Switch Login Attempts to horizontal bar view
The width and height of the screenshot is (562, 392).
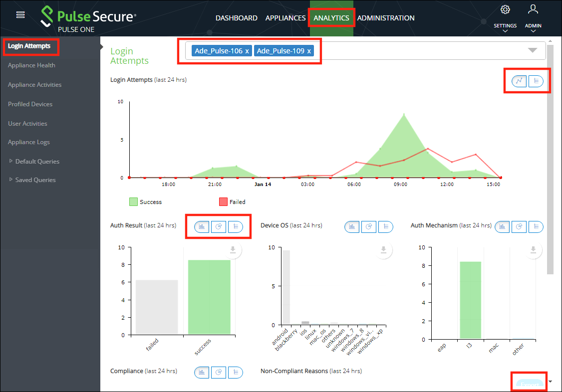point(536,81)
